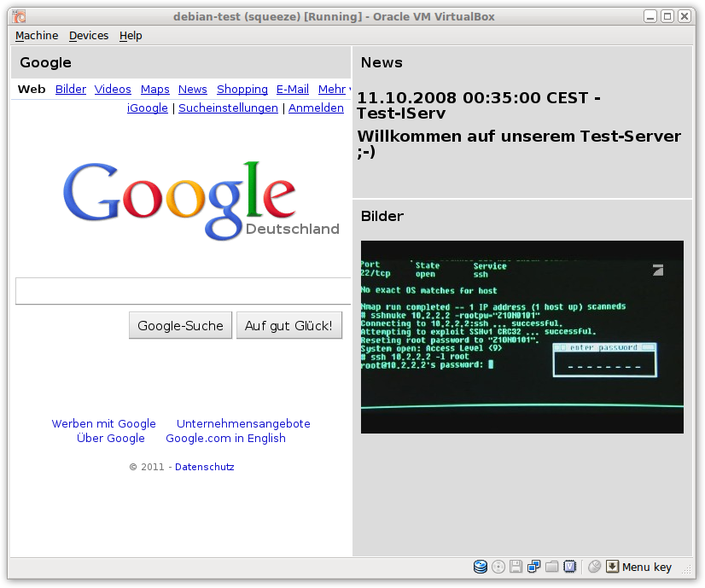Click the keyboard capture arrow icon
Image resolution: width=705 pixels, height=588 pixels.
[612, 567]
